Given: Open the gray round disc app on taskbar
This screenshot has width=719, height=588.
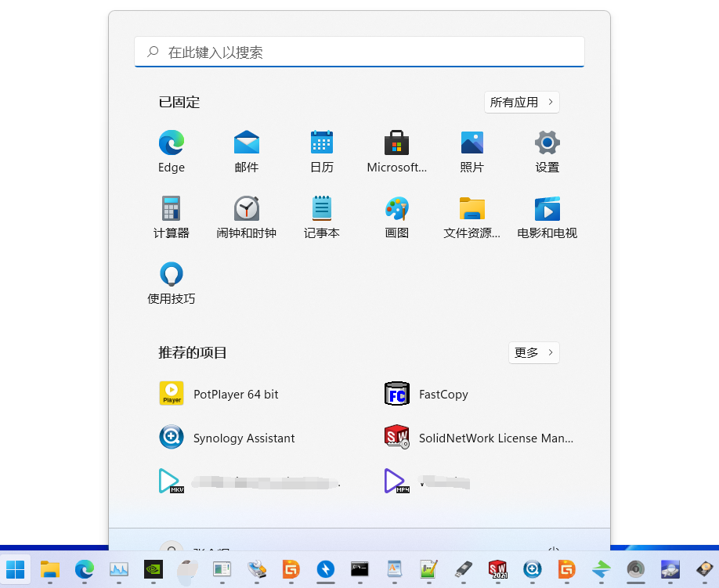Looking at the screenshot, I should point(635,570).
